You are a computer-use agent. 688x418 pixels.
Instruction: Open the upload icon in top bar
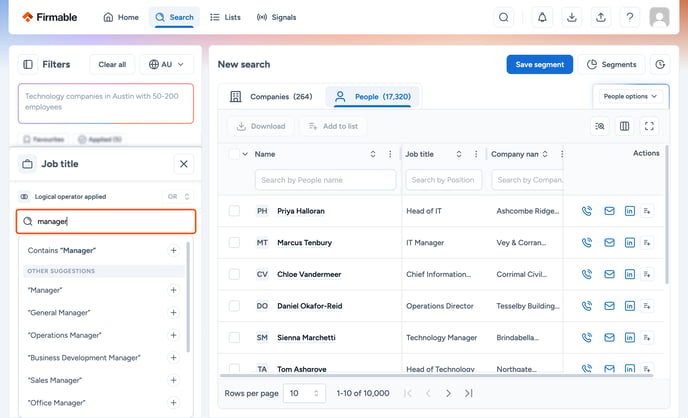[601, 18]
